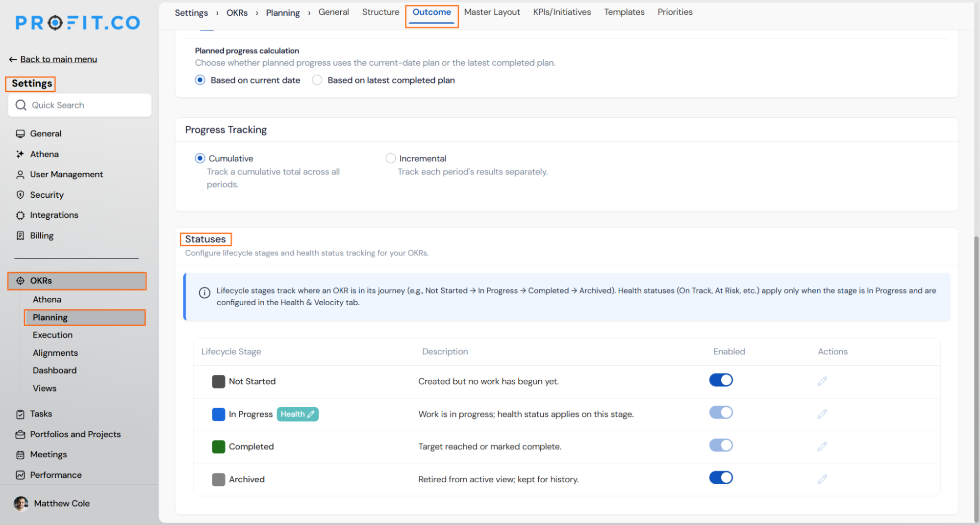Open Alignments under OKRs
The height and width of the screenshot is (525, 980).
coord(55,353)
